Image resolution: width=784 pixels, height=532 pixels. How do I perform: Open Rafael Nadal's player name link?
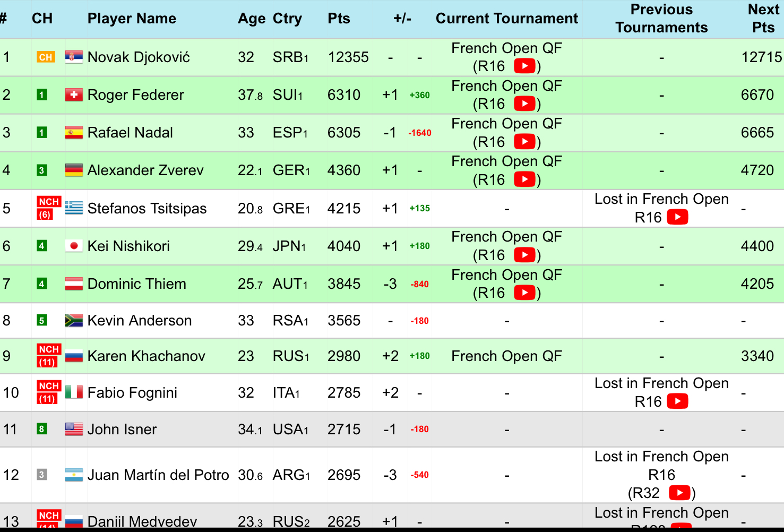[130, 133]
